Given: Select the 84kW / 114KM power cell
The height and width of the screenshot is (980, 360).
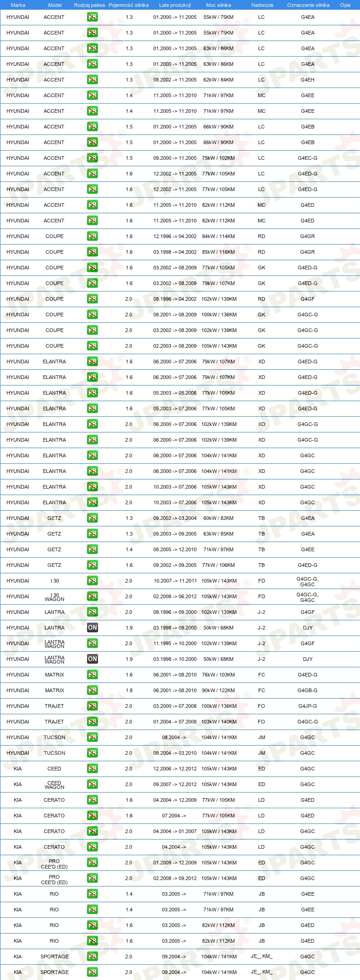Looking at the screenshot, I should coord(219,236).
